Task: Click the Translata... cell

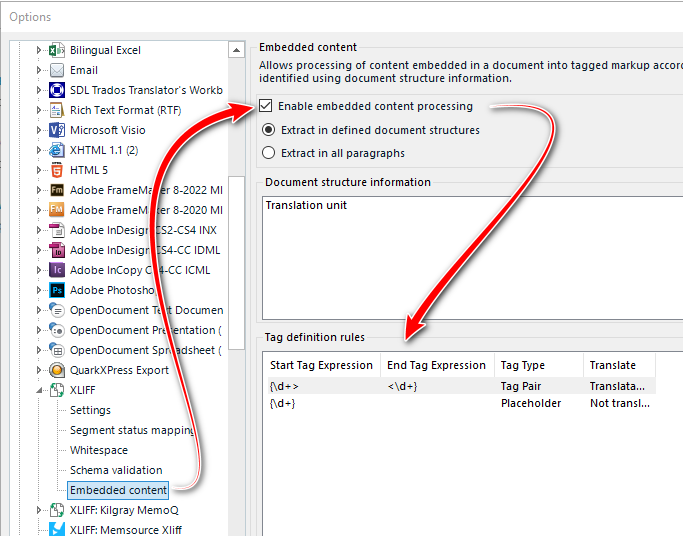Action: [617, 386]
